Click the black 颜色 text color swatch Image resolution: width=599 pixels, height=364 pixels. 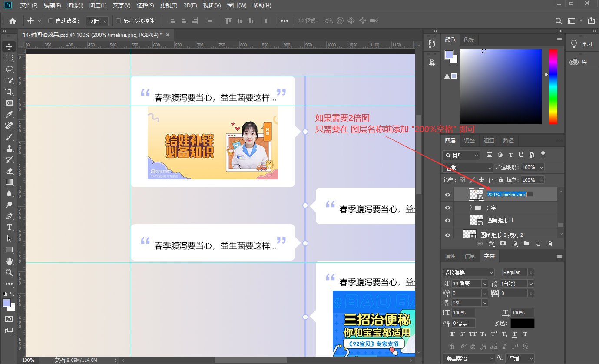(523, 323)
